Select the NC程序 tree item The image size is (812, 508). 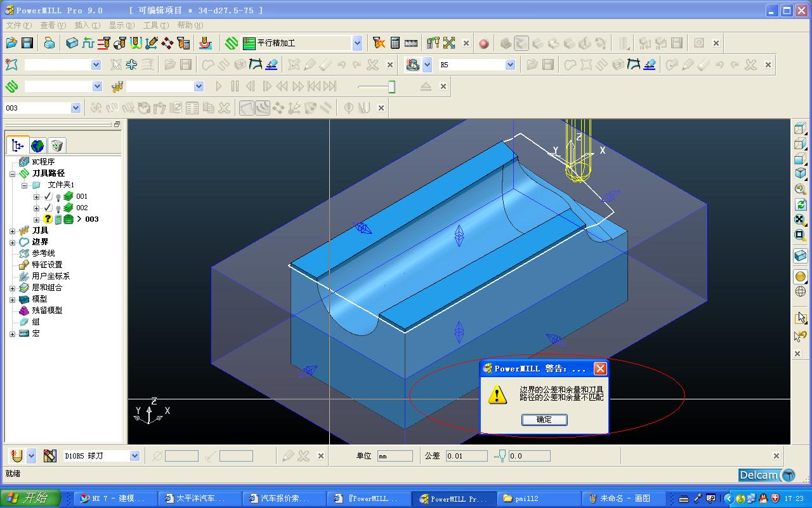pyautogui.click(x=43, y=162)
